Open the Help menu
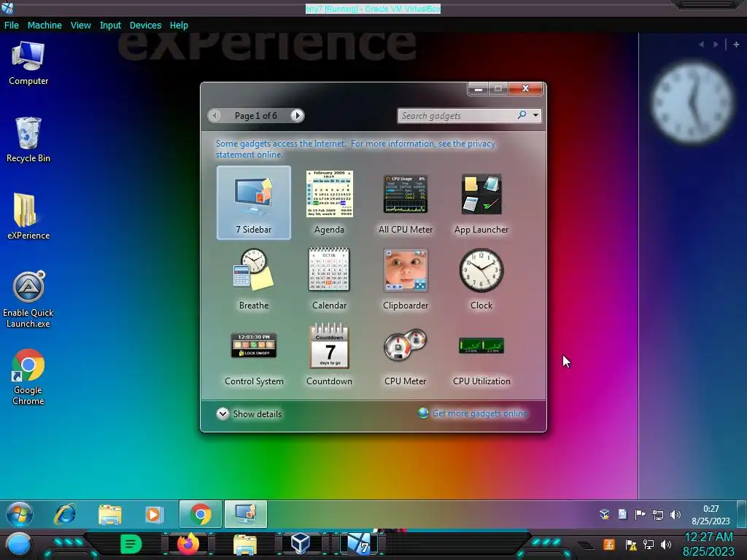 coord(179,26)
